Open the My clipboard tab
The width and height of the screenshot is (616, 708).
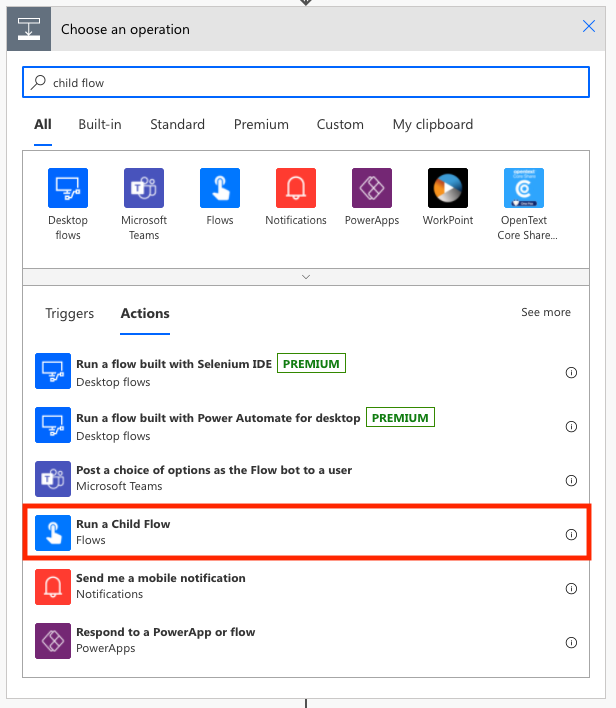tap(432, 125)
